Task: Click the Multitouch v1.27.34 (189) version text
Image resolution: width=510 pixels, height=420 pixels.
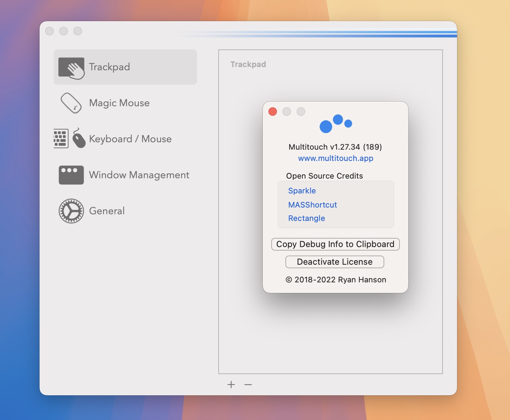Action: coord(335,147)
